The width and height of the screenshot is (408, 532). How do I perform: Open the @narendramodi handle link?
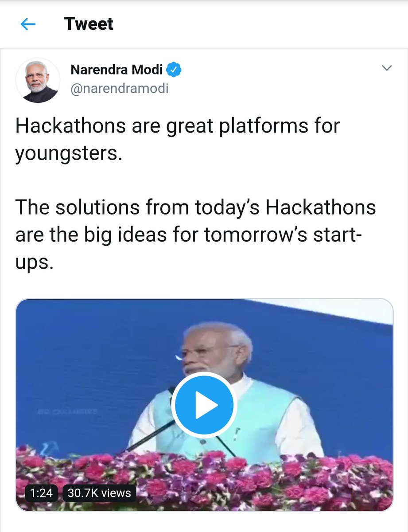pyautogui.click(x=120, y=88)
